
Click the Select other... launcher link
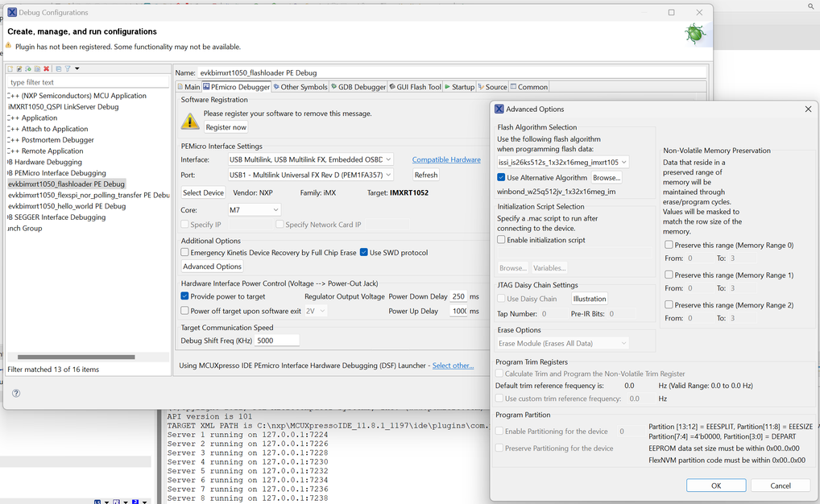453,366
